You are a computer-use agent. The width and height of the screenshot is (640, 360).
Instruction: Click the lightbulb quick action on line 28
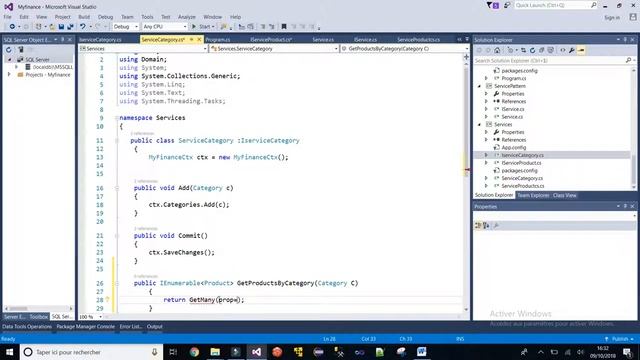coord(108,300)
